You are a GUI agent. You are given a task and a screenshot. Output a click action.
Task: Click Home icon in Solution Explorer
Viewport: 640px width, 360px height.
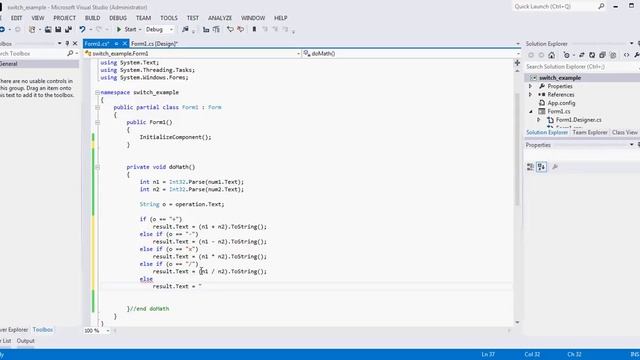552,55
